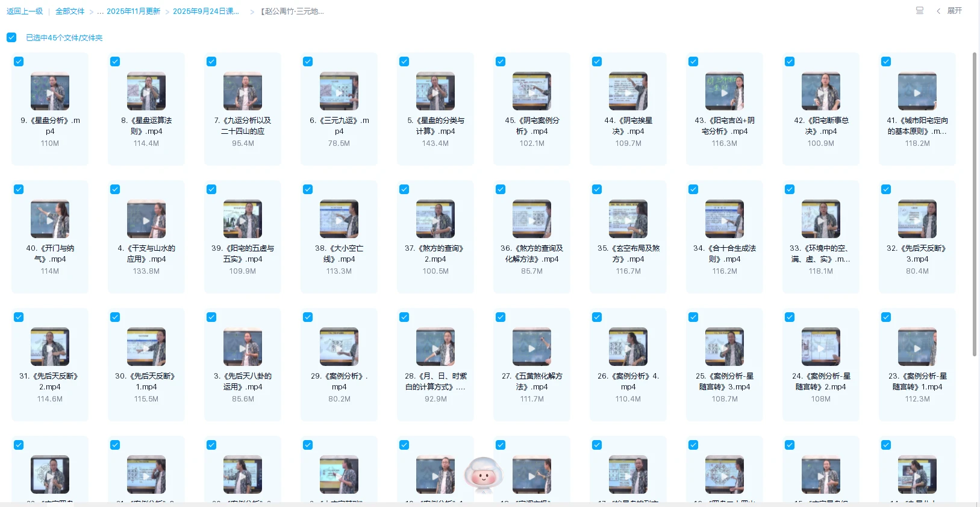Image resolution: width=980 pixels, height=507 pixels.
Task: Click 返回上一级 to go back
Action: point(25,11)
